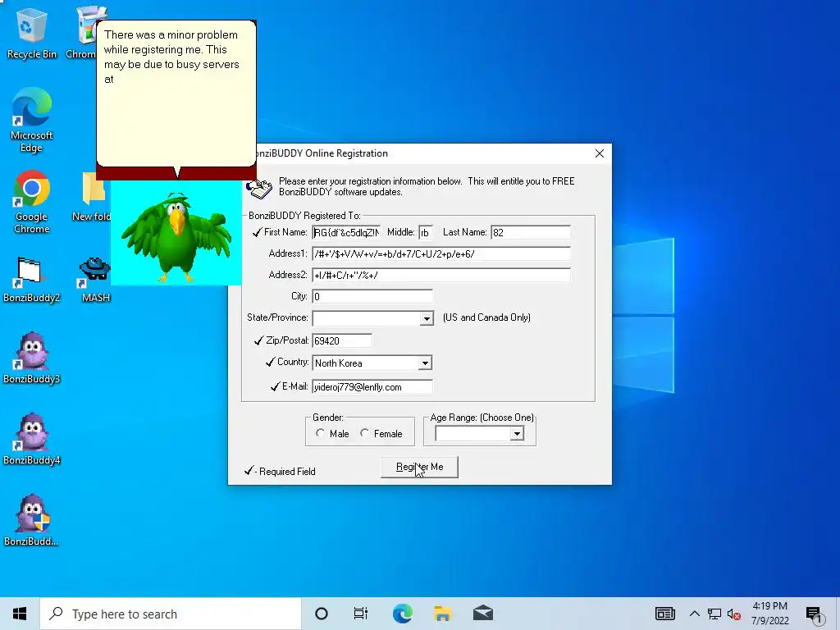Select the BonziBuddy4 desktop shortcut
The height and width of the screenshot is (630, 840).
coord(32,440)
